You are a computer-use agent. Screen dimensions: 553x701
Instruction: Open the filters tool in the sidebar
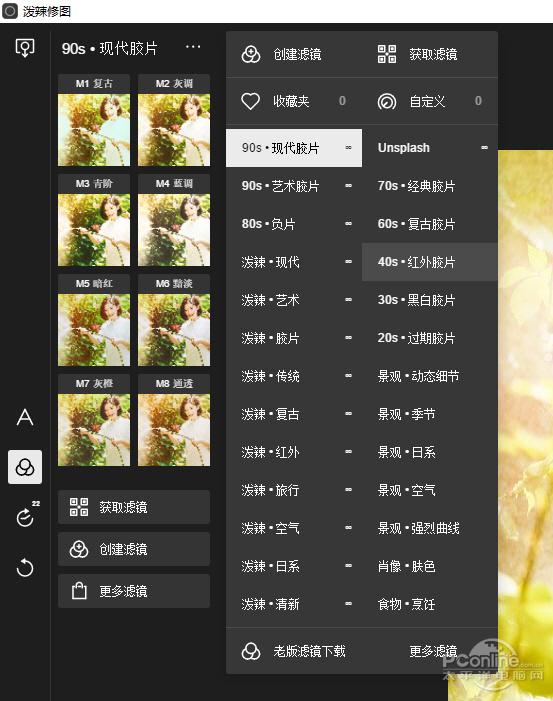pyautogui.click(x=25, y=467)
